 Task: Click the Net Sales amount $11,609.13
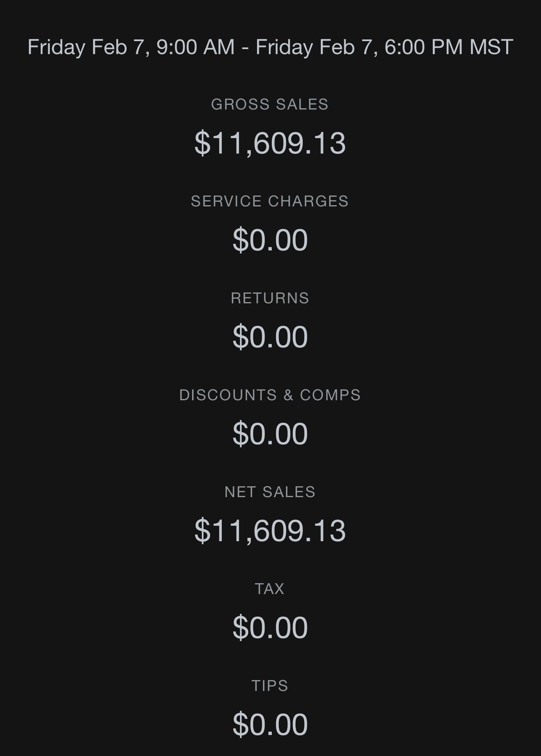(270, 531)
